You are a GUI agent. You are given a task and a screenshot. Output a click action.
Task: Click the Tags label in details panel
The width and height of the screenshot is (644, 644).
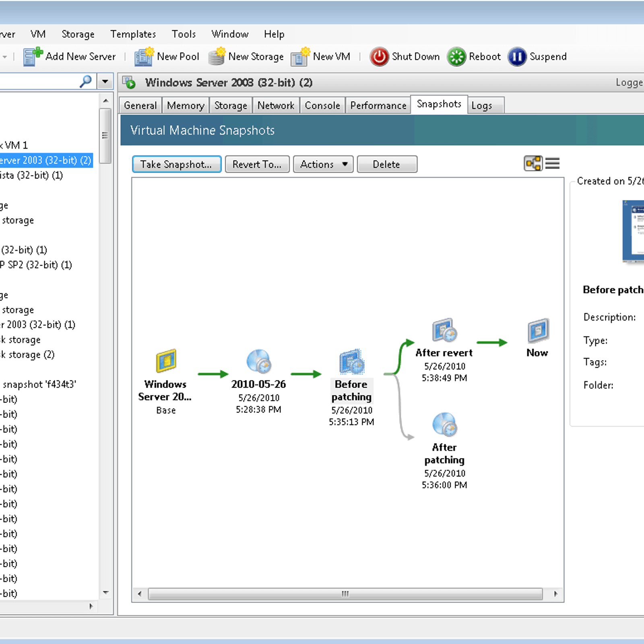(595, 362)
